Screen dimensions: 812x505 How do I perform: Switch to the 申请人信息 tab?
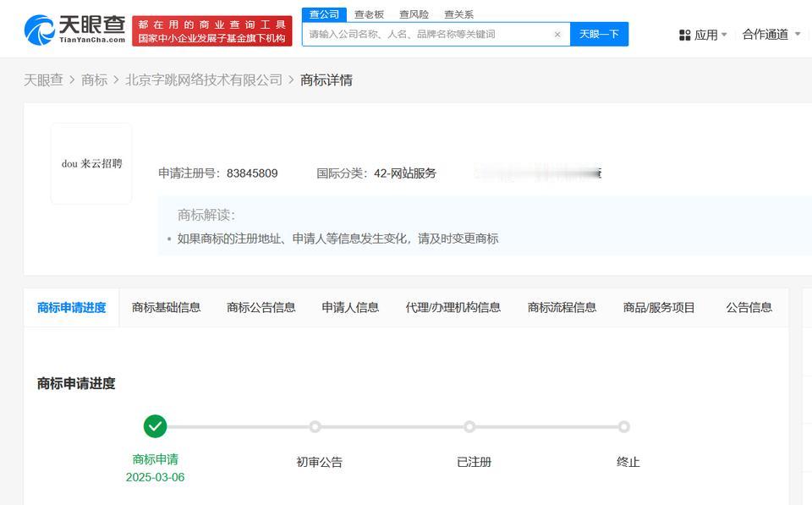[x=350, y=308]
